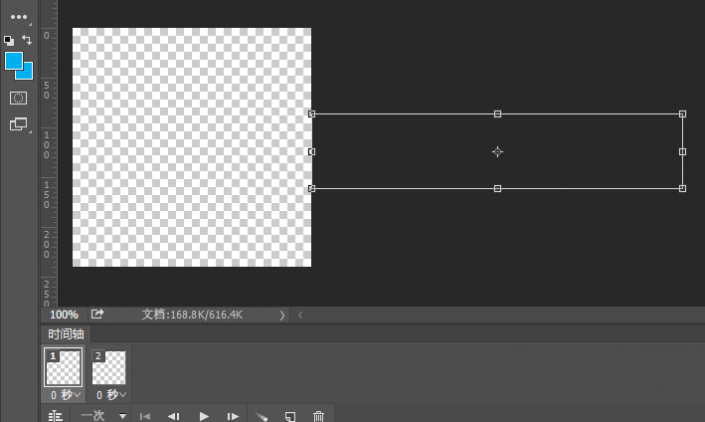Click the top-right transform handle
Viewport: 705px width, 422px height.
pyautogui.click(x=682, y=114)
